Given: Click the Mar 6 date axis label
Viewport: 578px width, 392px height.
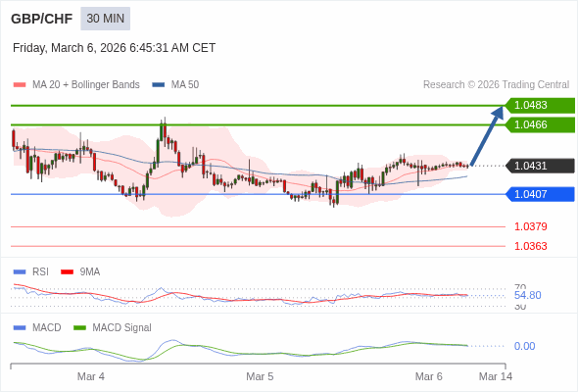Looking at the screenshot, I should click(x=429, y=377).
